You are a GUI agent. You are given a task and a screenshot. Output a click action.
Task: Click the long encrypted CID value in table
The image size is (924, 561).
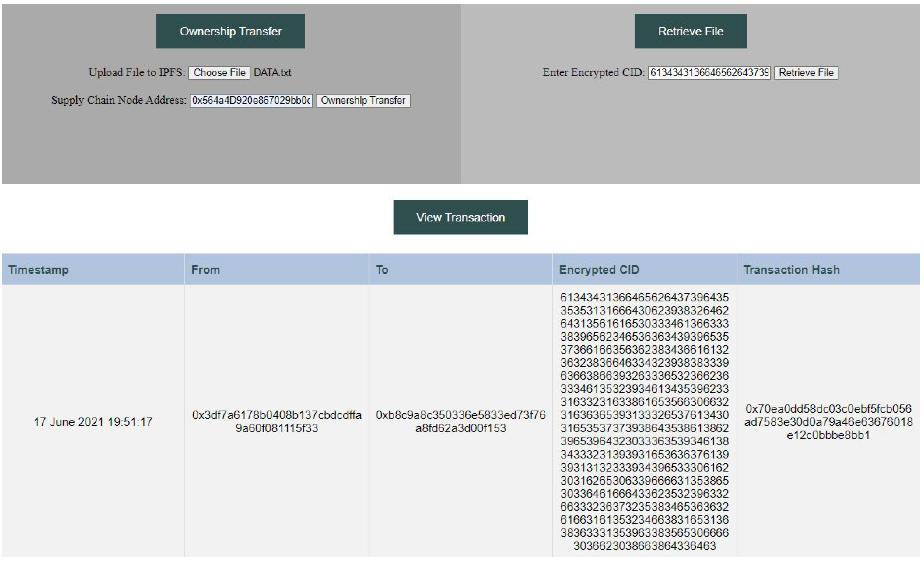(644, 422)
